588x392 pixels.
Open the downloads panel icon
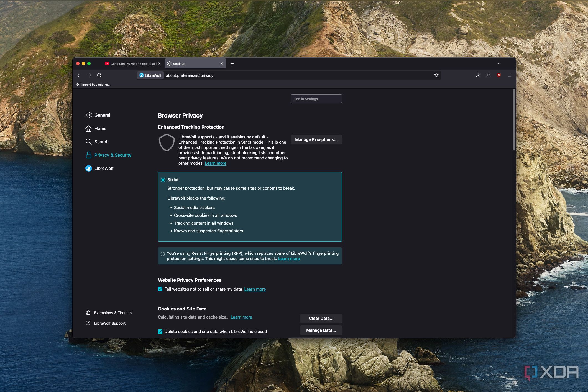(478, 75)
